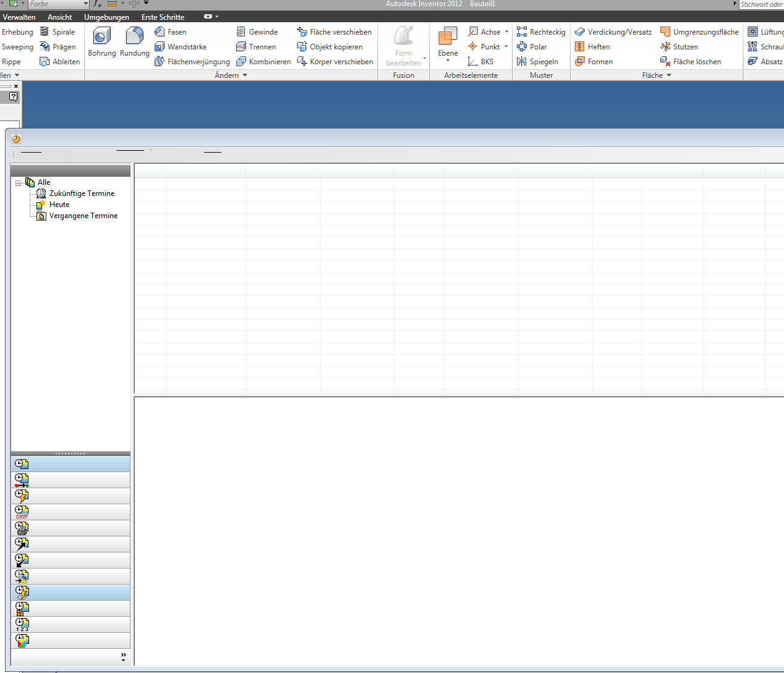The image size is (784, 673).
Task: Open the Achse dropdown arrow
Action: pyautogui.click(x=506, y=32)
